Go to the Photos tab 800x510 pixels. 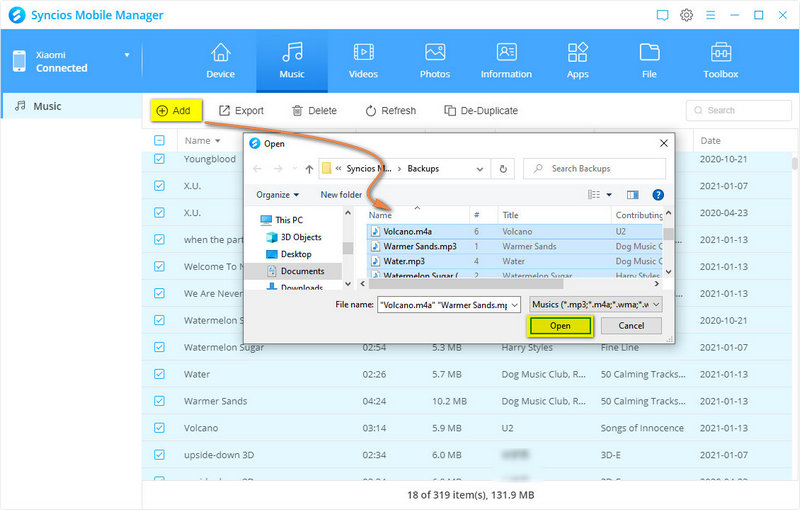pos(435,61)
